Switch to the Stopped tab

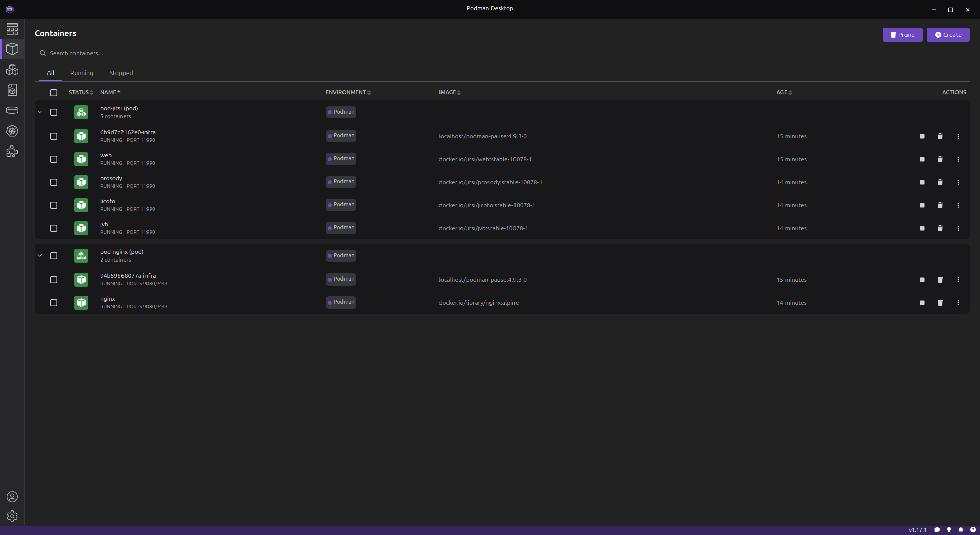tap(121, 73)
